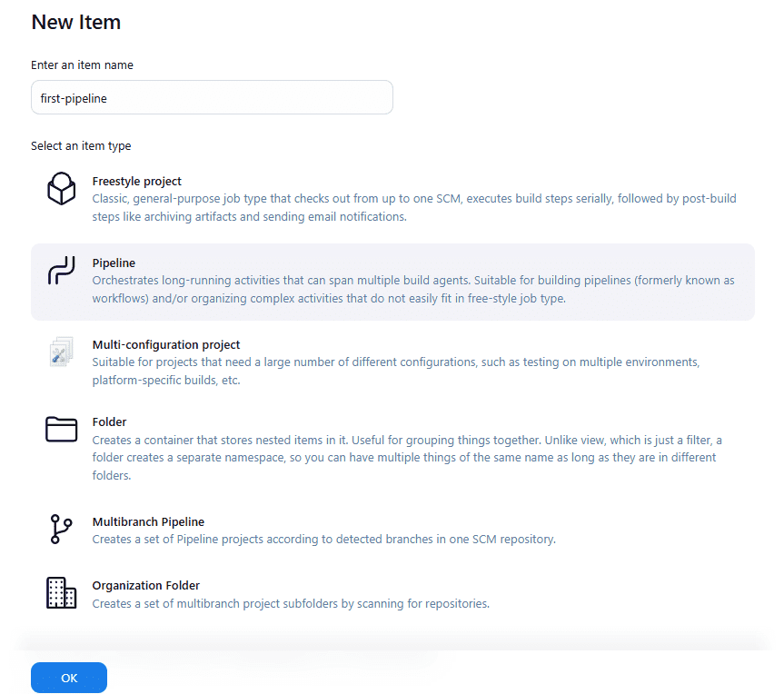Click the Multibranch Pipeline branch icon

(62, 530)
